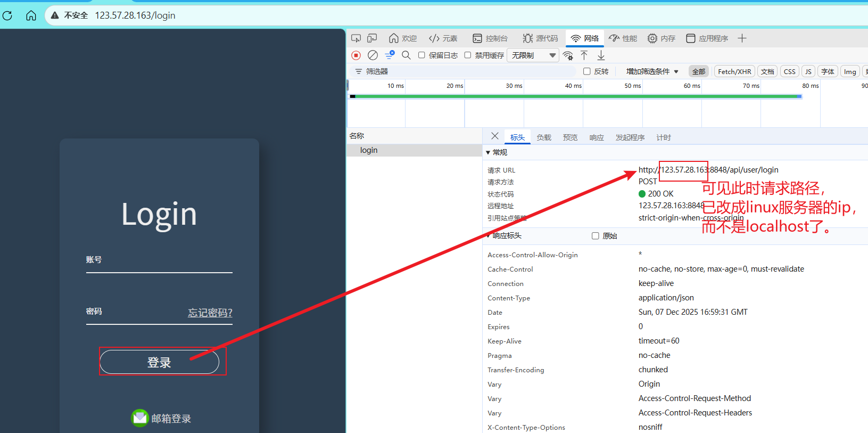Select the Date header value
This screenshot has width=868, height=433.
tap(693, 312)
